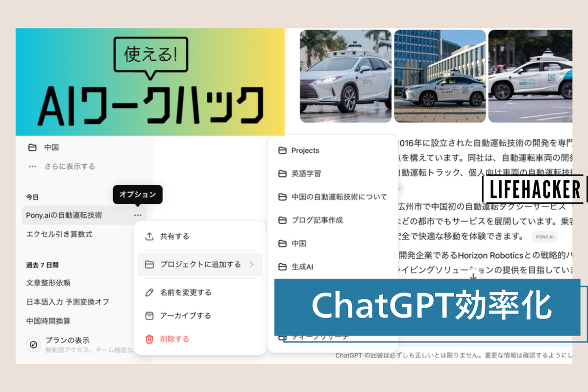This screenshot has width=588, height=392.
Task: Expand the プロジェクトに追加する submenu chevron
Action: (251, 265)
